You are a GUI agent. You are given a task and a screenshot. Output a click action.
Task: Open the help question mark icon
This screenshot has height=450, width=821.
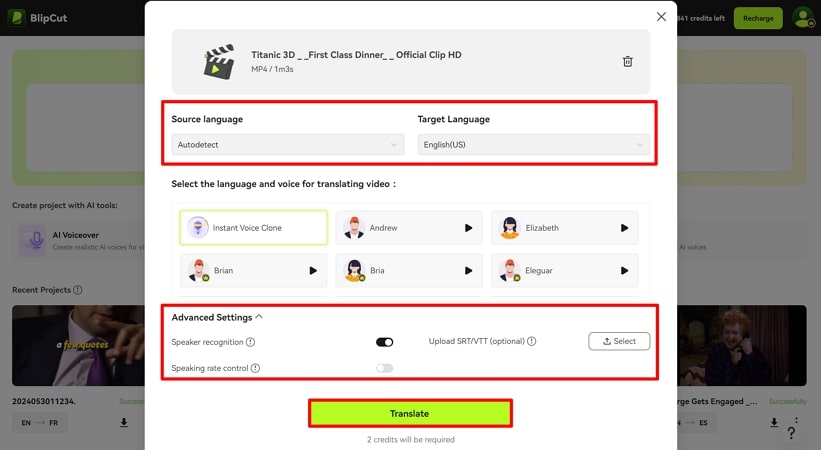(x=791, y=433)
